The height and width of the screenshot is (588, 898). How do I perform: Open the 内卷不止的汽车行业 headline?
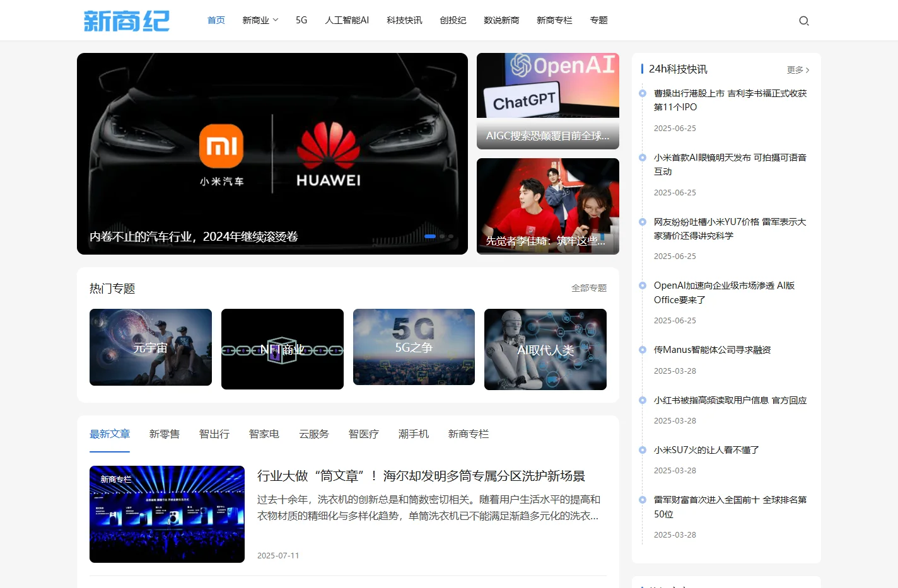tap(194, 236)
